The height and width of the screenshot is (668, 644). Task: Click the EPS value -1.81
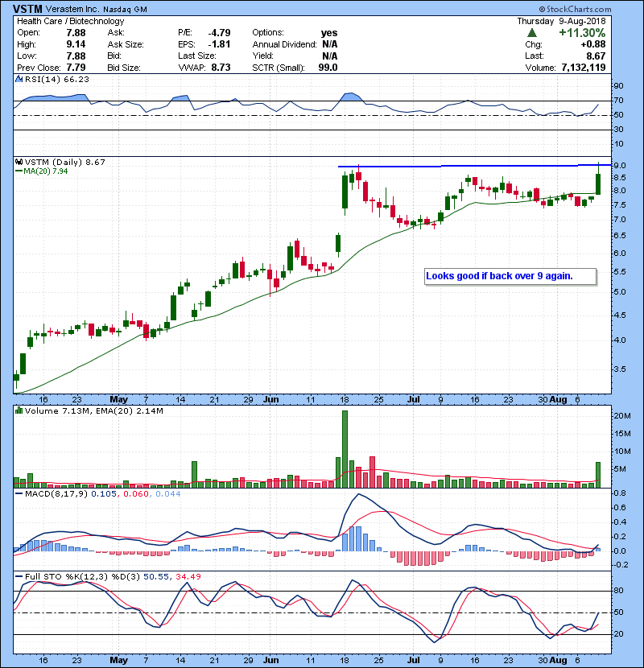pyautogui.click(x=219, y=44)
